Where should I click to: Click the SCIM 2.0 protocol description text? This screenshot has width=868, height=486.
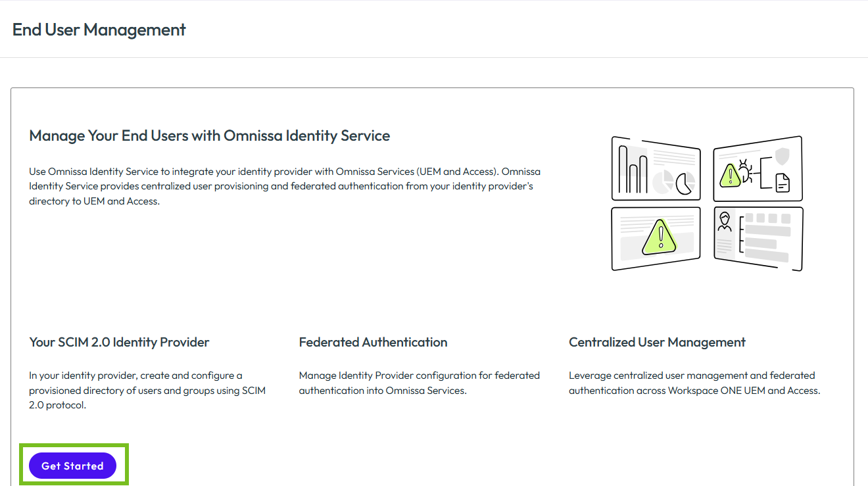(x=147, y=390)
